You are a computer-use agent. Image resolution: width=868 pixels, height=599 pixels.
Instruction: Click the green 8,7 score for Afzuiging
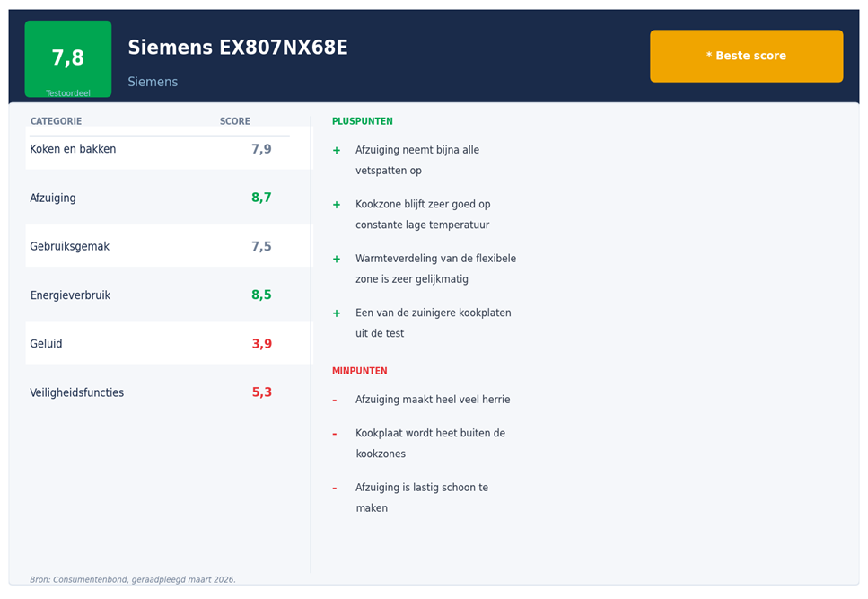click(x=262, y=198)
